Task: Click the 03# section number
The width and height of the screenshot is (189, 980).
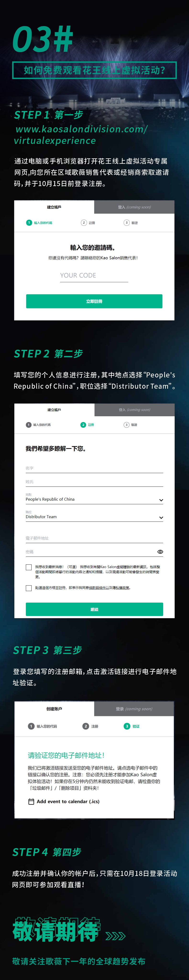Action: tap(43, 39)
